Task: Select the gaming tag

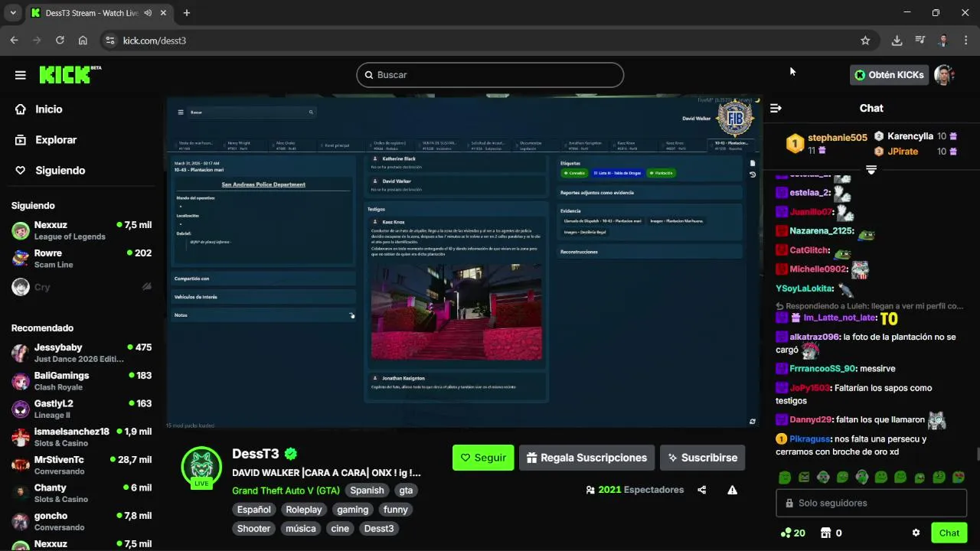Action: coord(353,510)
